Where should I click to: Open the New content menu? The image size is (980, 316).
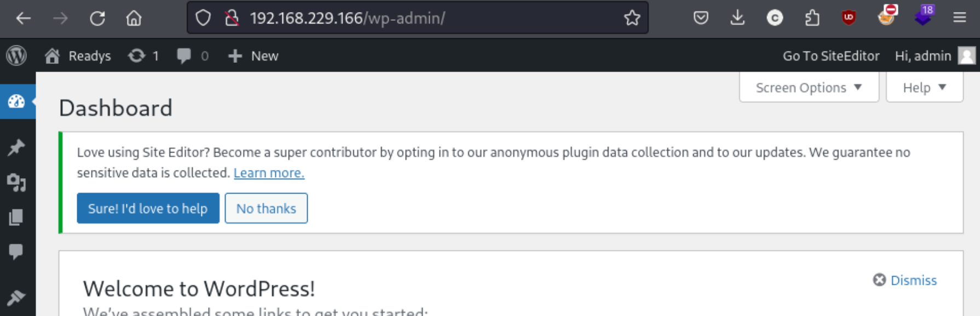click(x=253, y=56)
